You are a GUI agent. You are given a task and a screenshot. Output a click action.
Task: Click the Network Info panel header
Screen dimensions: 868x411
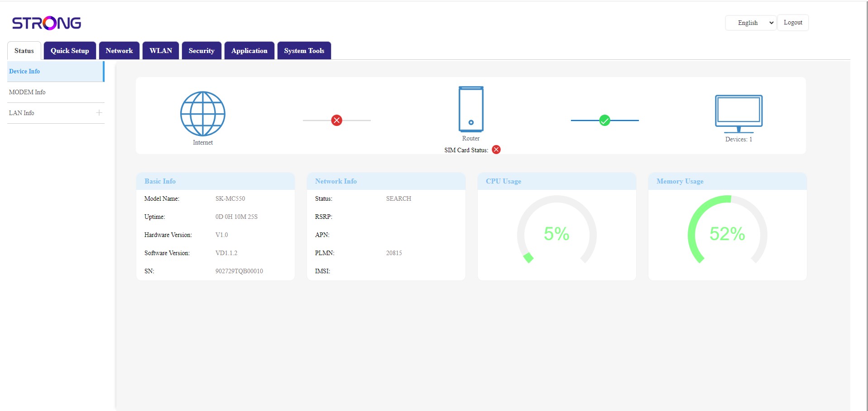point(386,181)
